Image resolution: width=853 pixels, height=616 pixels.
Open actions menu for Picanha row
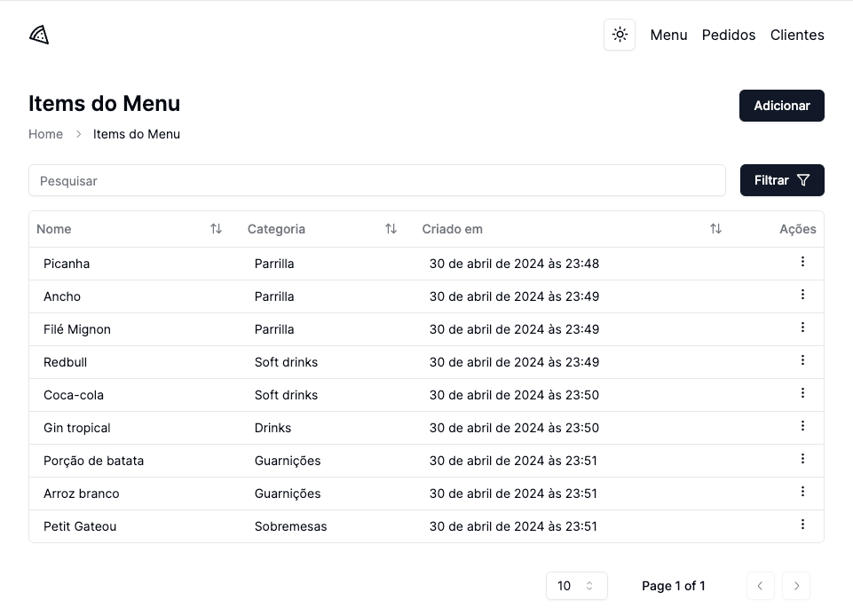tap(802, 262)
